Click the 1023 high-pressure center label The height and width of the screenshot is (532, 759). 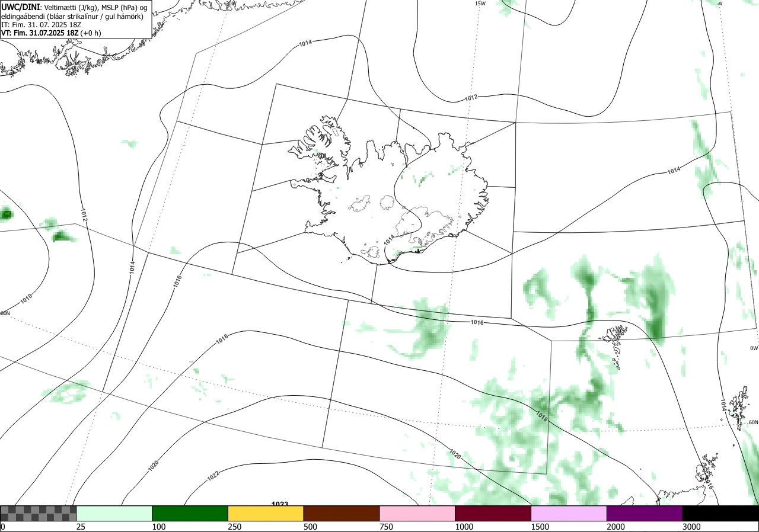tap(280, 504)
